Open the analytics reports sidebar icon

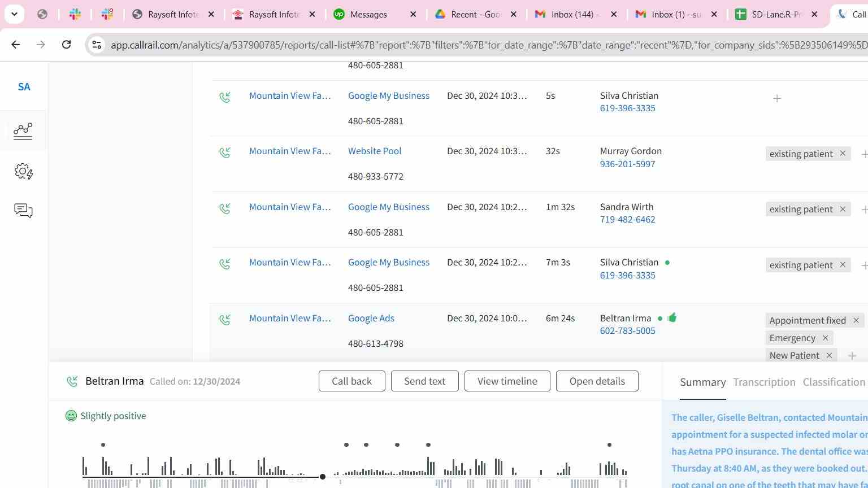[23, 131]
